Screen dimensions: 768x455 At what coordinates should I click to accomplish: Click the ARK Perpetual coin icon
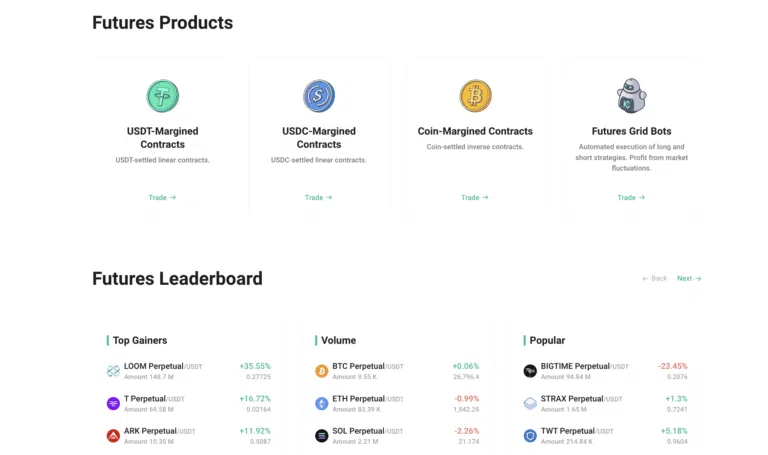(x=113, y=436)
